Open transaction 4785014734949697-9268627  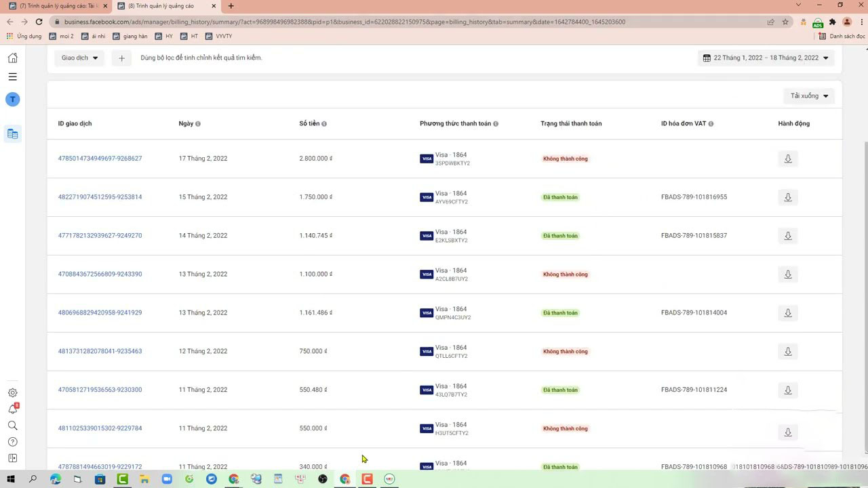click(x=100, y=159)
